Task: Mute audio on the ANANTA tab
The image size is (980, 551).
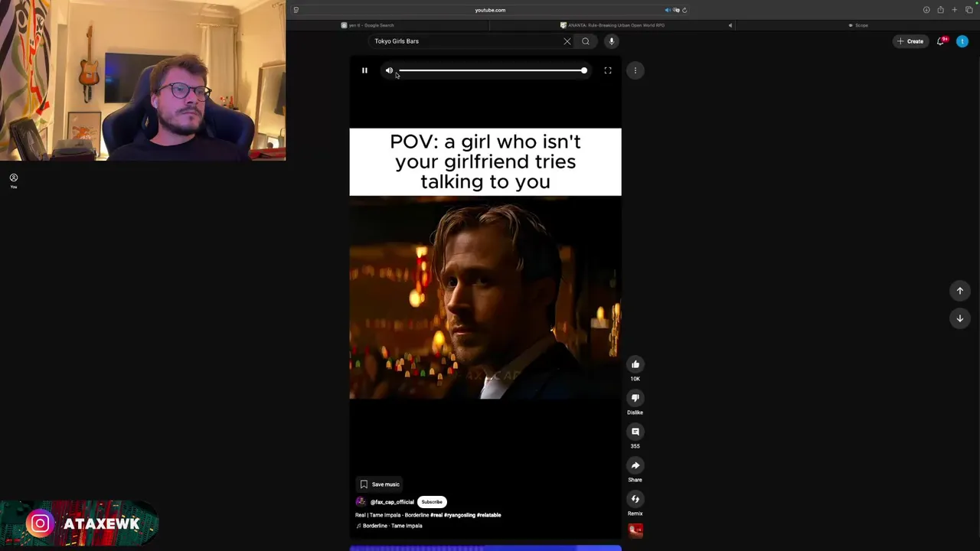Action: coord(730,25)
